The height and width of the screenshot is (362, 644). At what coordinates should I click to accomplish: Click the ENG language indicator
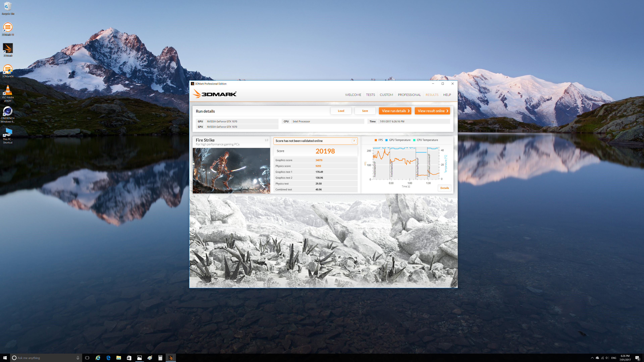pos(613,358)
